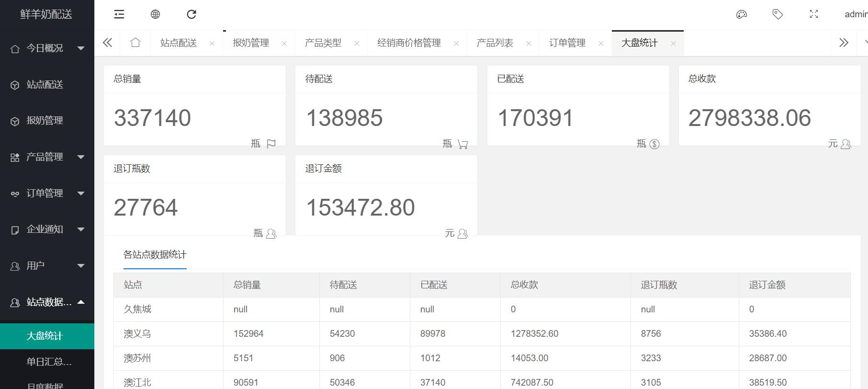Switch to the 订单管理 tab
The width and height of the screenshot is (868, 389).
tap(567, 43)
